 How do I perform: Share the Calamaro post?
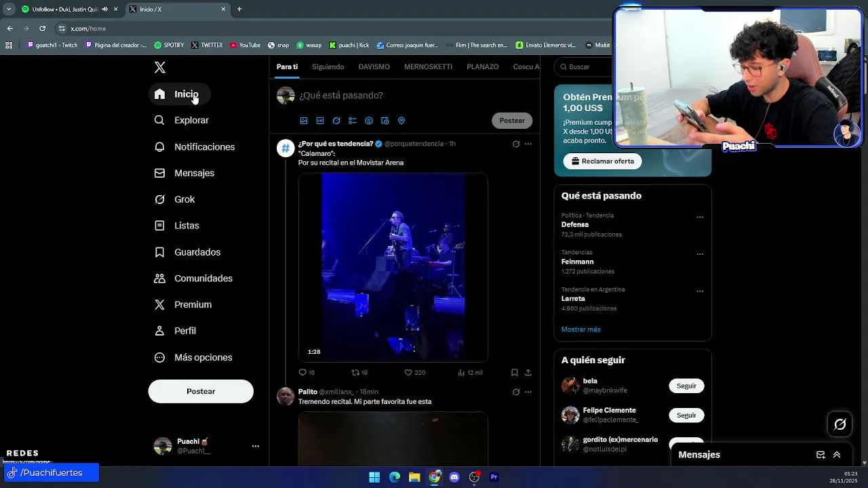point(528,373)
